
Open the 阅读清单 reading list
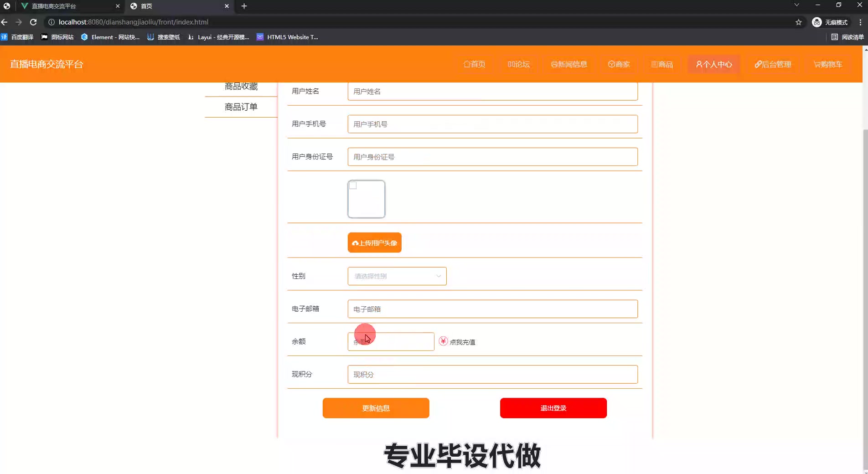847,37
